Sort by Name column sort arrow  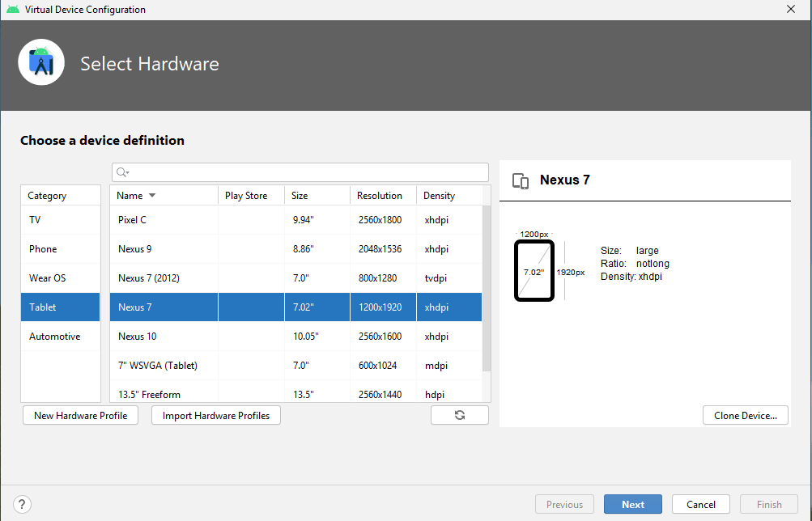point(152,196)
